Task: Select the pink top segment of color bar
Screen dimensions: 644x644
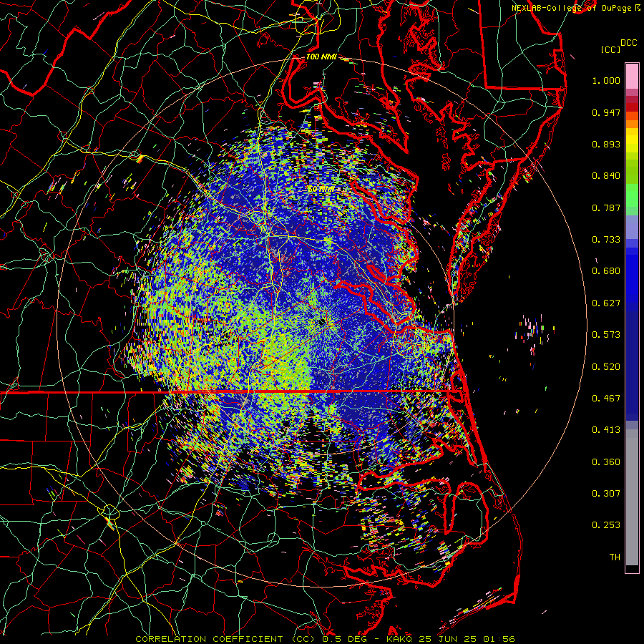Action: pyautogui.click(x=632, y=76)
